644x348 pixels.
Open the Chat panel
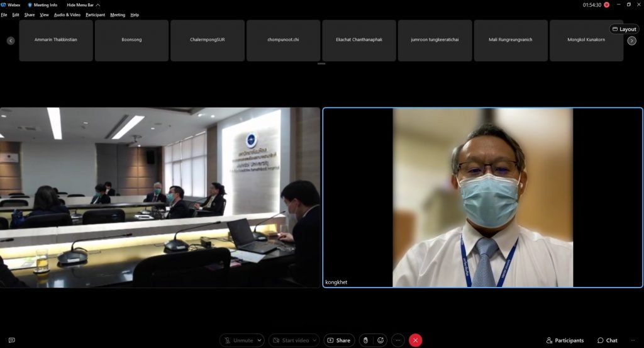point(608,340)
